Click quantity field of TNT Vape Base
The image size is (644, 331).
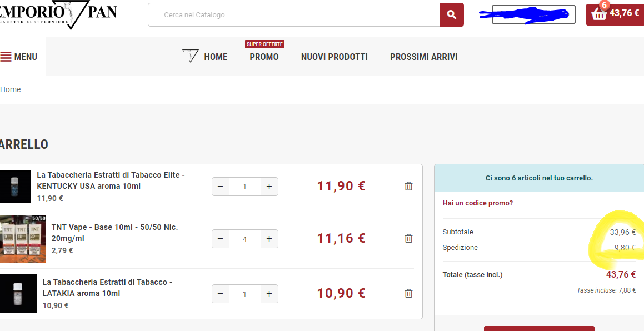point(245,239)
